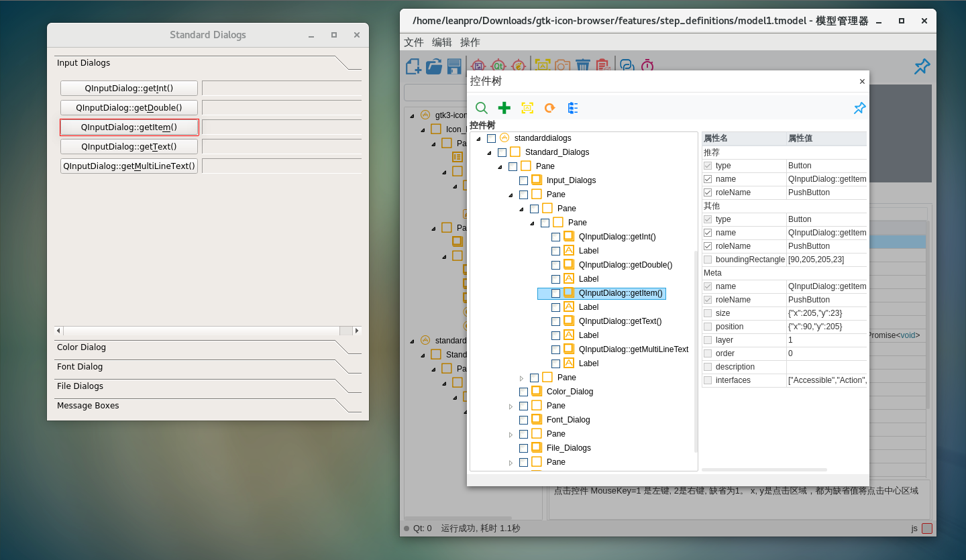The image size is (966, 560).
Task: Tick the checkbox beside QInputDialog::getItem() tree node
Action: pyautogui.click(x=555, y=293)
